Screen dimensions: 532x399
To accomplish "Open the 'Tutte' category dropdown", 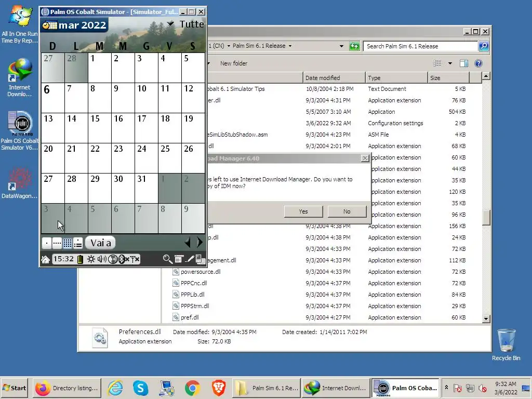I will (x=185, y=24).
